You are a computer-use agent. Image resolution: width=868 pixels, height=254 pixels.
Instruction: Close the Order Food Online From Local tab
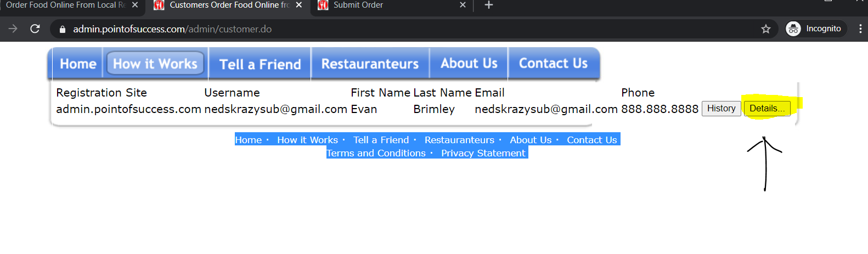pos(135,5)
